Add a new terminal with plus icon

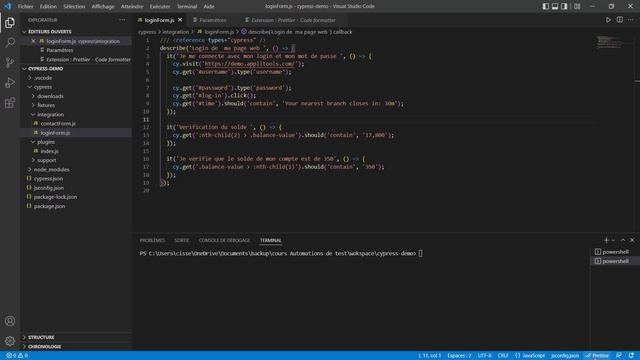pyautogui.click(x=606, y=240)
